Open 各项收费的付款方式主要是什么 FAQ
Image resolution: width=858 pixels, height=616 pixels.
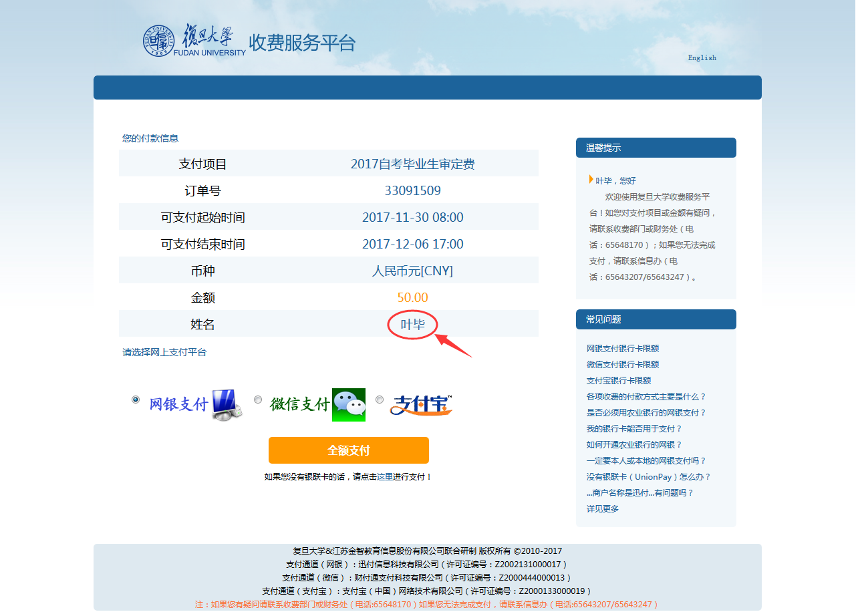[646, 397]
